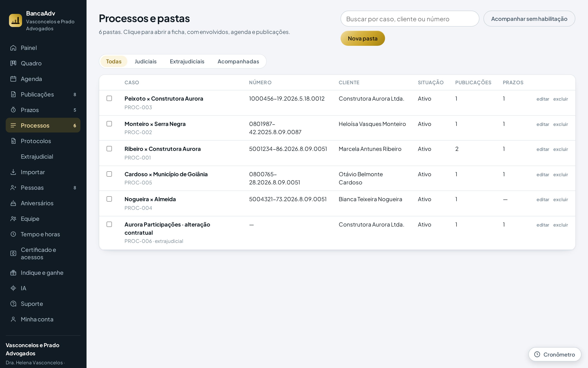This screenshot has width=588, height=368.
Task: Click number 5004321-73.2026.8.09.0051
Action: 288,199
